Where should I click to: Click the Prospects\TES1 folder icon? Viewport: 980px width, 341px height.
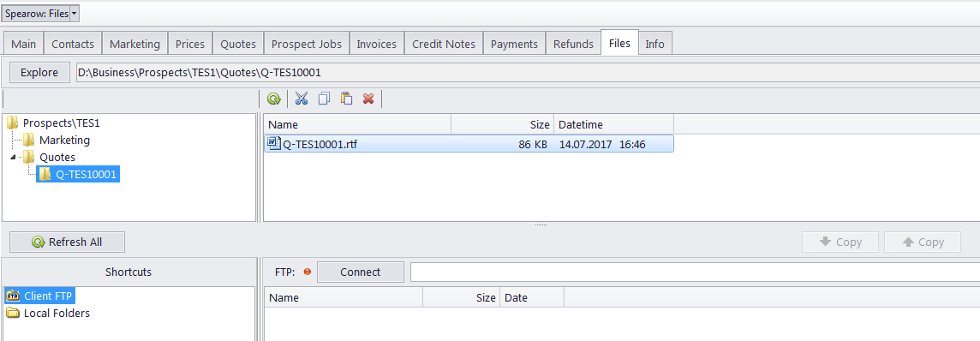click(x=13, y=123)
